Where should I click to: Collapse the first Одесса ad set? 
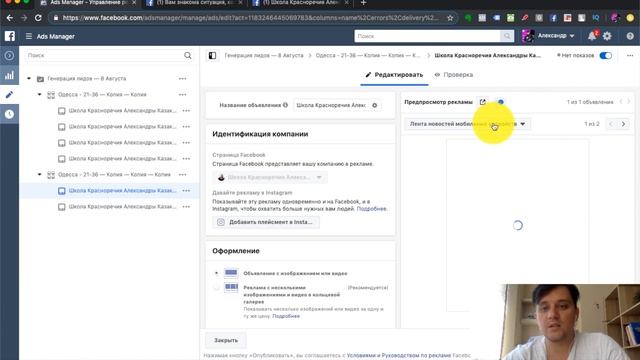tap(40, 95)
